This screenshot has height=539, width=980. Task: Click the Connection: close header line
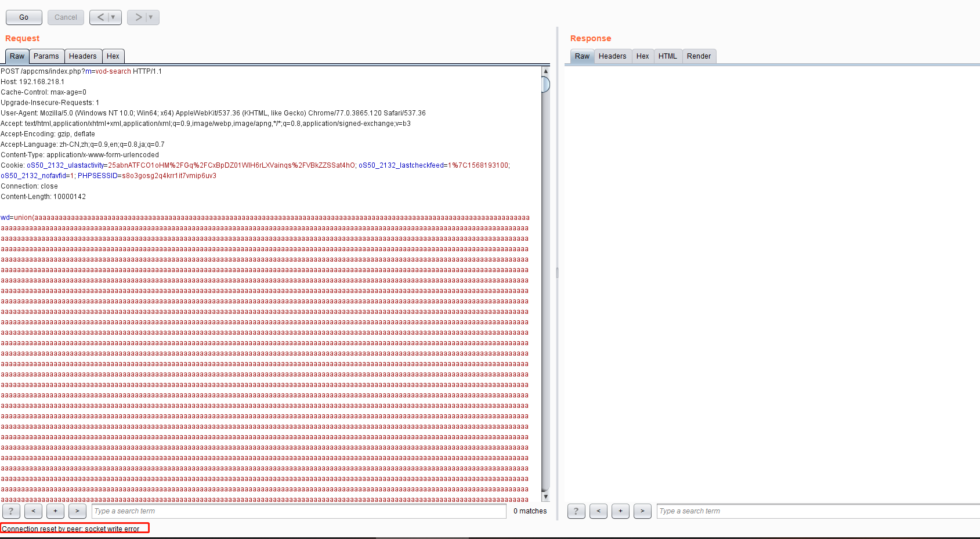(x=29, y=186)
